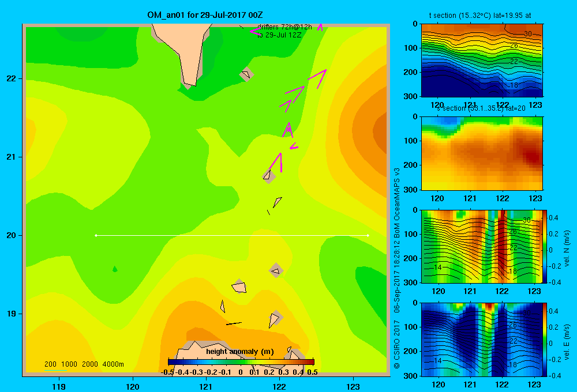Click the map title 'OM_an01 for 29-Jul-2017 00Z'
This screenshot has height=392, width=577.
pyautogui.click(x=205, y=15)
